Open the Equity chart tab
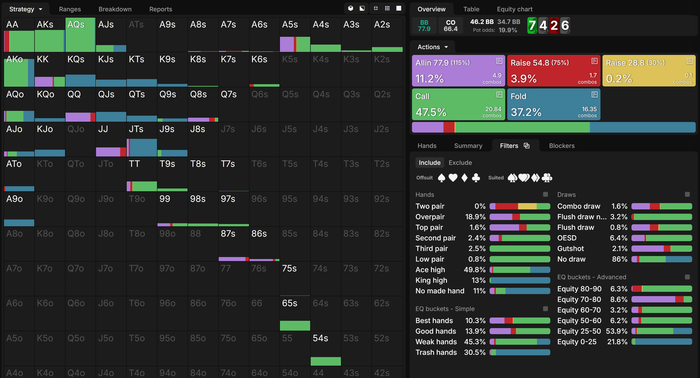Screen dimensions: 700x378 click(x=514, y=9)
